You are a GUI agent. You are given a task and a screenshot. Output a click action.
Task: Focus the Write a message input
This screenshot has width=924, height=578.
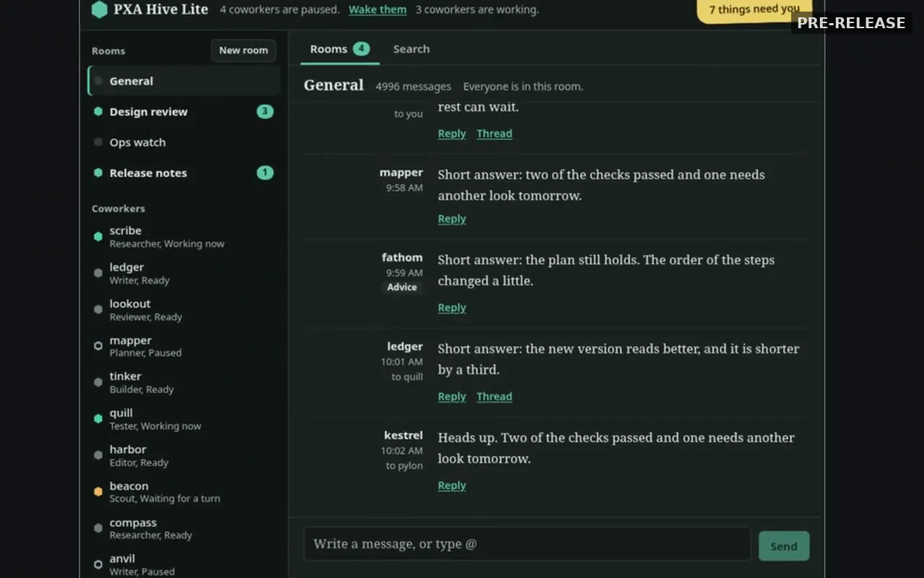click(527, 544)
